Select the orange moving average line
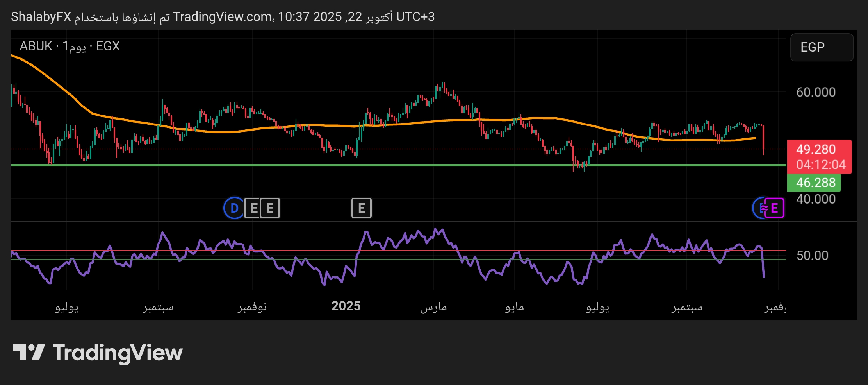 click(x=430, y=121)
